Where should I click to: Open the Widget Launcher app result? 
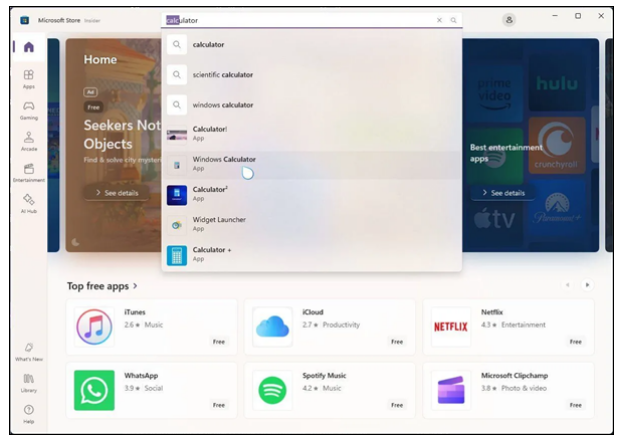[312, 225]
